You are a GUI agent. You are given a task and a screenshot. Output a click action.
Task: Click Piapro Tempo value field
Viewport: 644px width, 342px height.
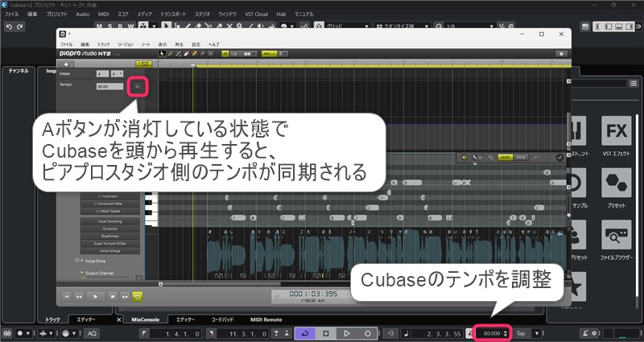[109, 87]
